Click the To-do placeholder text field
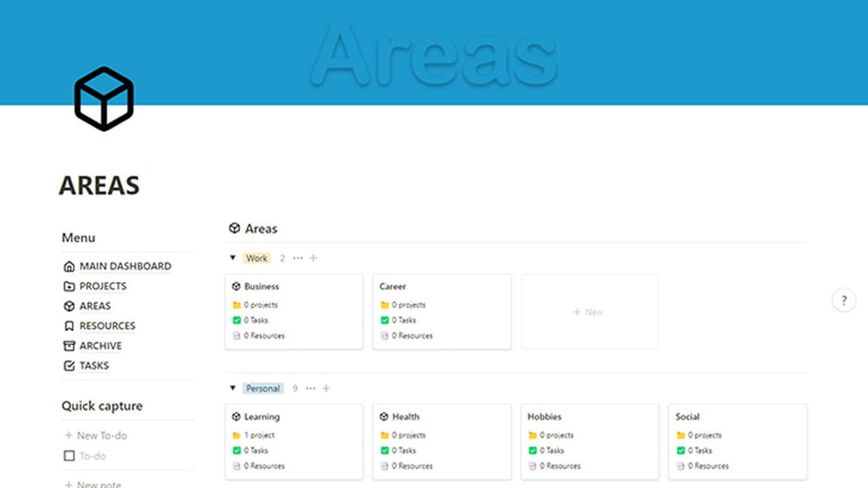Screen dimensions: 868x488 92,456
